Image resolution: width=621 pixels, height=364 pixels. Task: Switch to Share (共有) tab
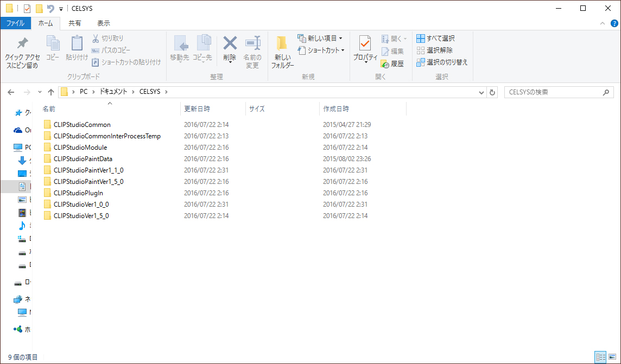point(75,23)
